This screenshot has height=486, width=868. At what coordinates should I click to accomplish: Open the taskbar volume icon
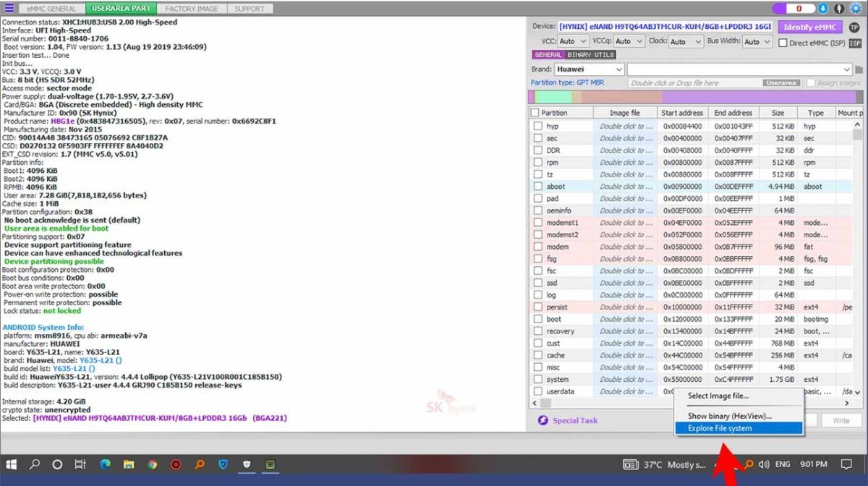pos(763,464)
